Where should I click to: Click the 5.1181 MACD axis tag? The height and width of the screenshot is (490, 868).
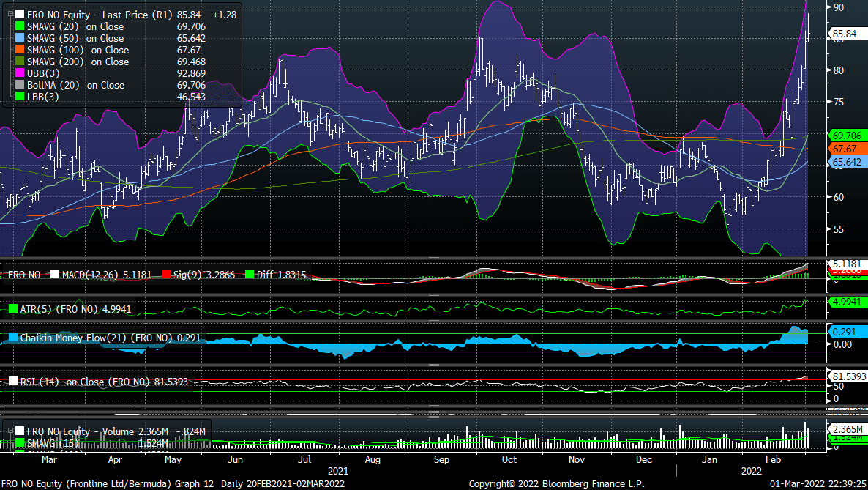[x=848, y=263]
